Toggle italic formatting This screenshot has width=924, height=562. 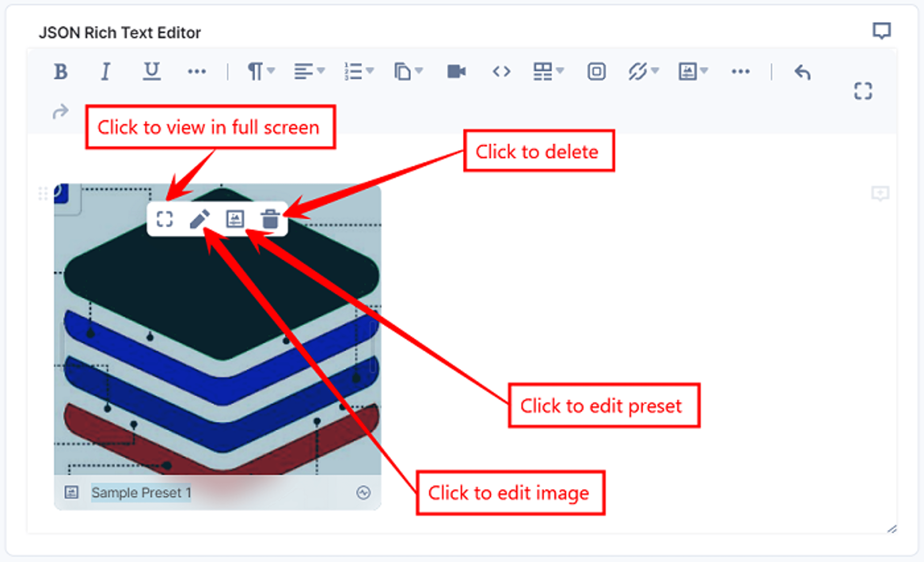pos(106,71)
